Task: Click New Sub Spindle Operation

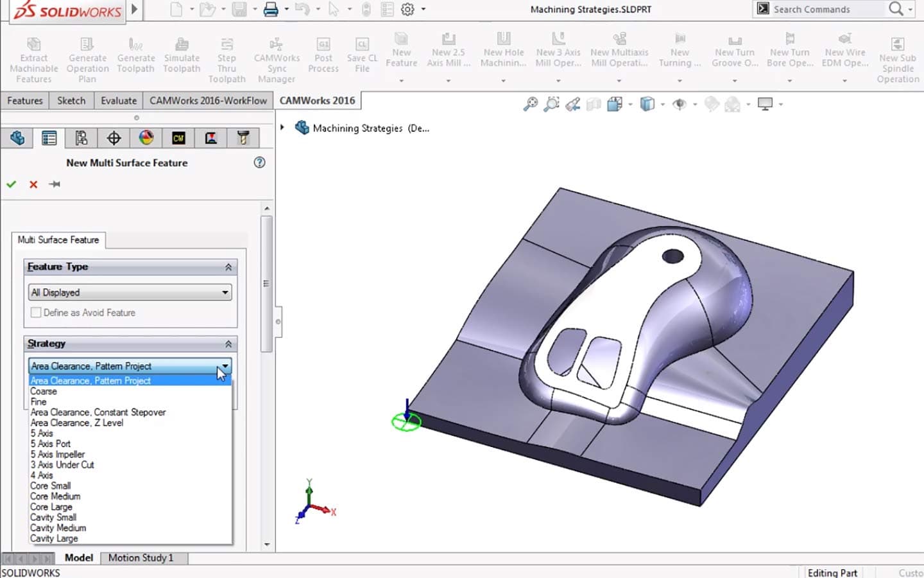Action: (898, 60)
